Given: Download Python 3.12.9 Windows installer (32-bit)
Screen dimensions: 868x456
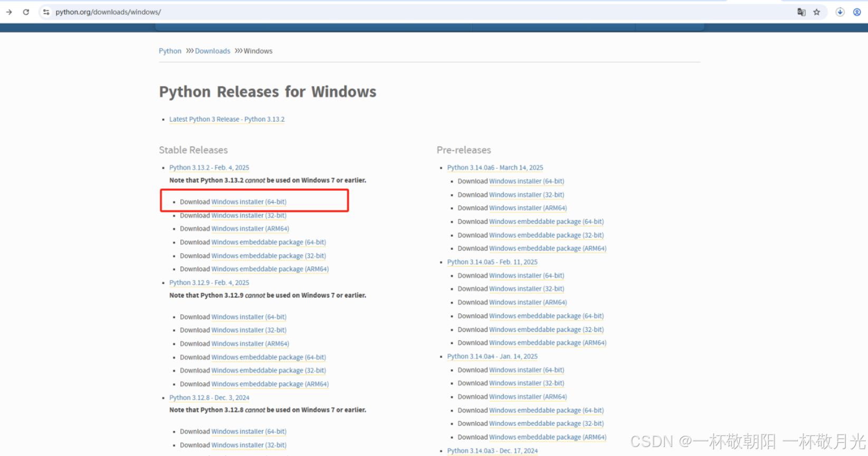Looking at the screenshot, I should tap(249, 330).
